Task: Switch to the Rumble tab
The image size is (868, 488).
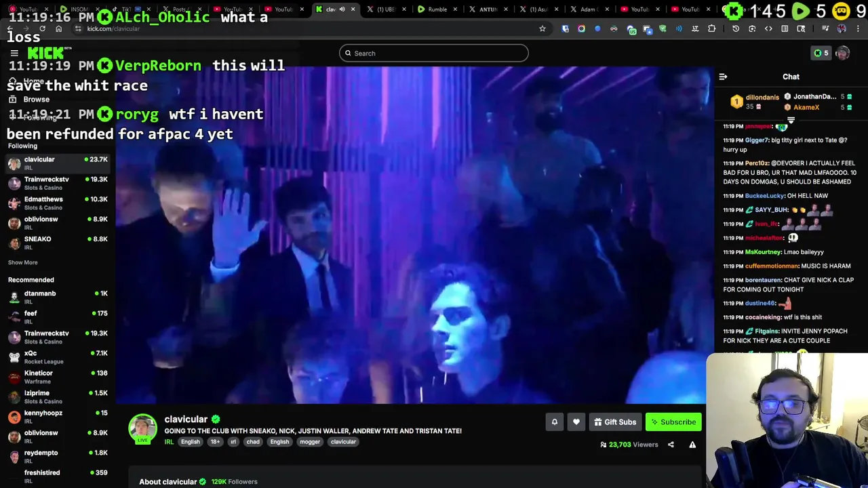Action: pyautogui.click(x=437, y=9)
